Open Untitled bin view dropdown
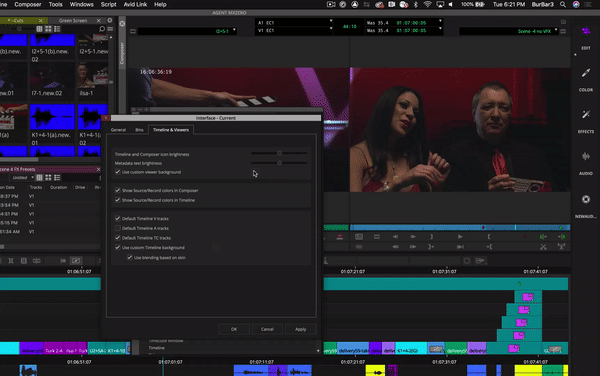Viewport: 600px width, 376px height. tap(22, 177)
